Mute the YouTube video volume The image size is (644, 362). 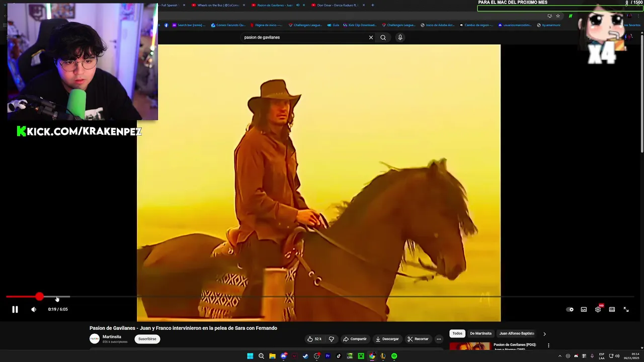pyautogui.click(x=34, y=309)
